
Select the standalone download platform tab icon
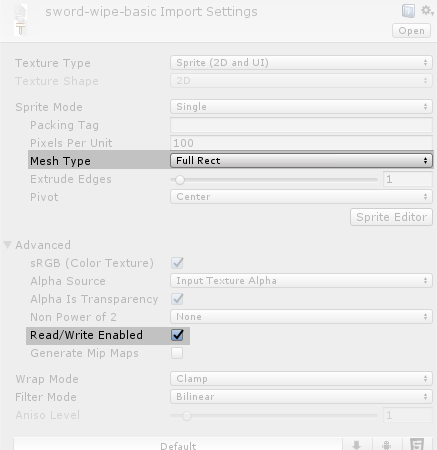[x=356, y=445]
